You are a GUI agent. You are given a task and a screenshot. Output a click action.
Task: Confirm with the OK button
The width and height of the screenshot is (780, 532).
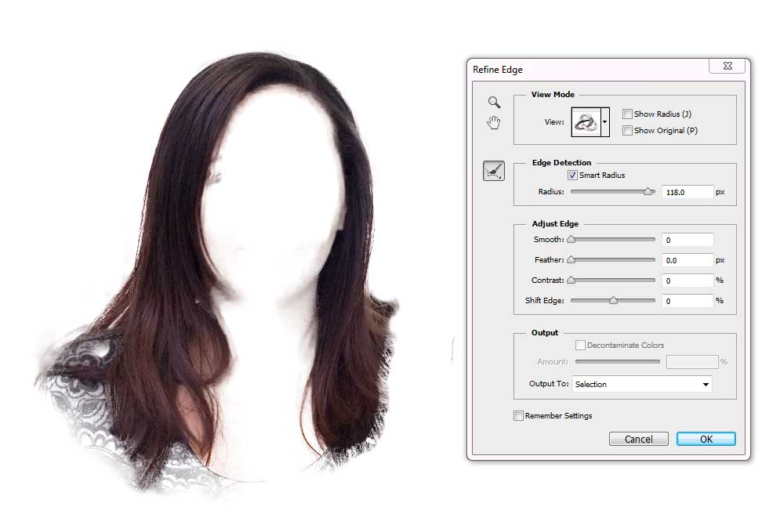point(706,439)
